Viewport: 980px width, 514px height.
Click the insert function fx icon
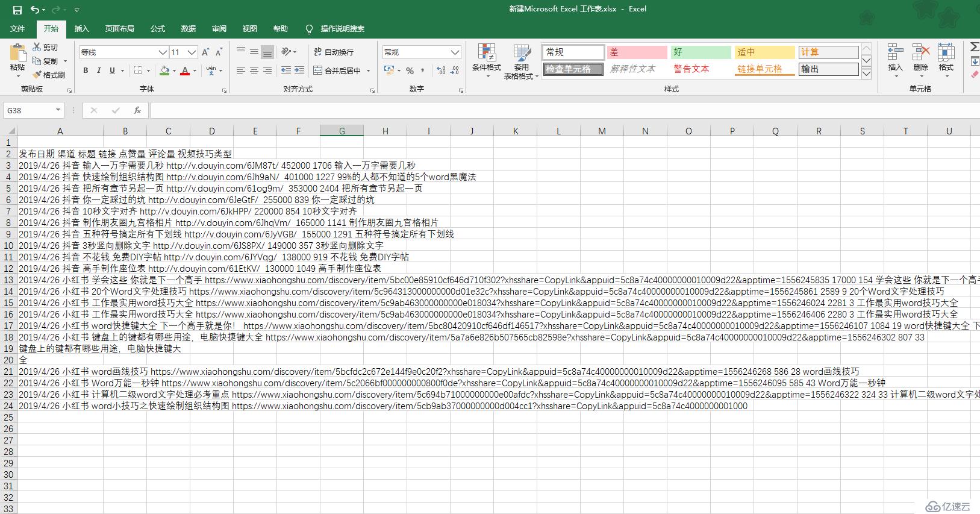click(137, 110)
